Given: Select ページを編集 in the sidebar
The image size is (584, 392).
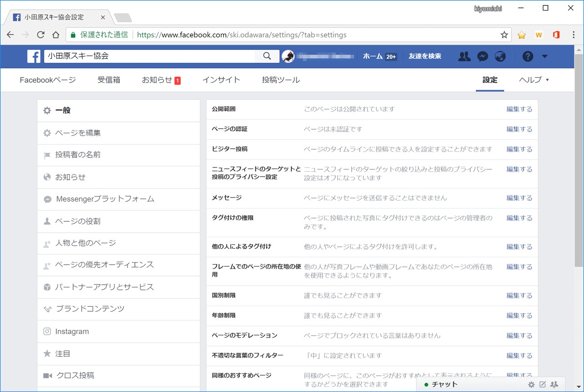Looking at the screenshot, I should click(x=119, y=133).
